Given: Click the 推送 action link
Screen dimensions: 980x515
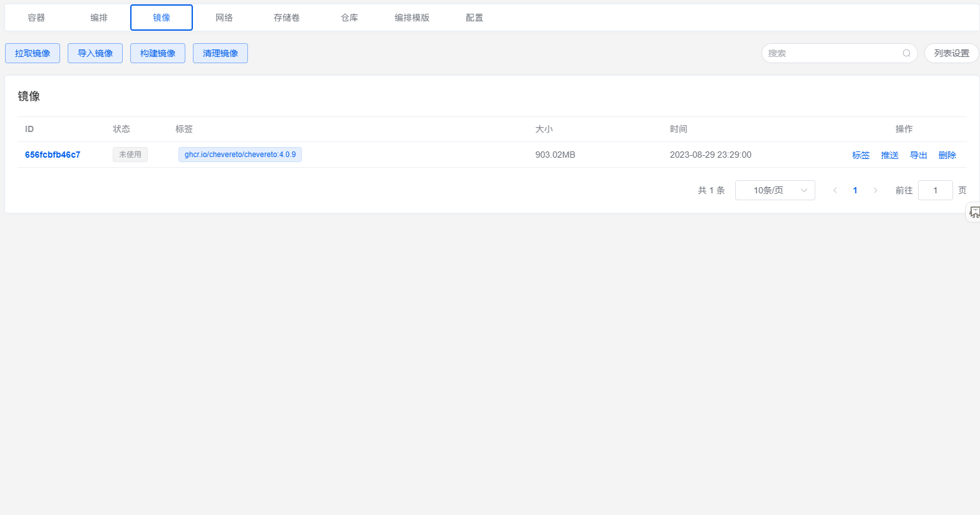Looking at the screenshot, I should (x=890, y=155).
